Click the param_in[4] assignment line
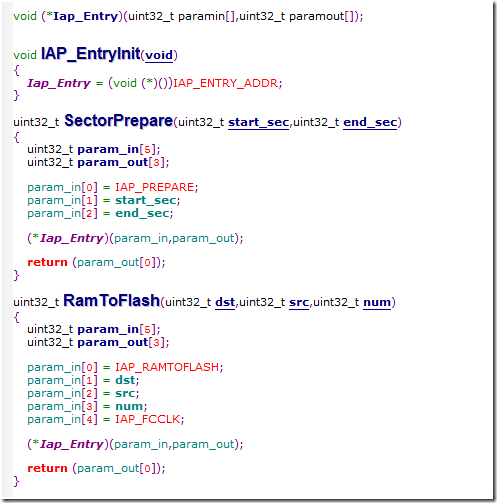497x503 pixels. (x=106, y=419)
